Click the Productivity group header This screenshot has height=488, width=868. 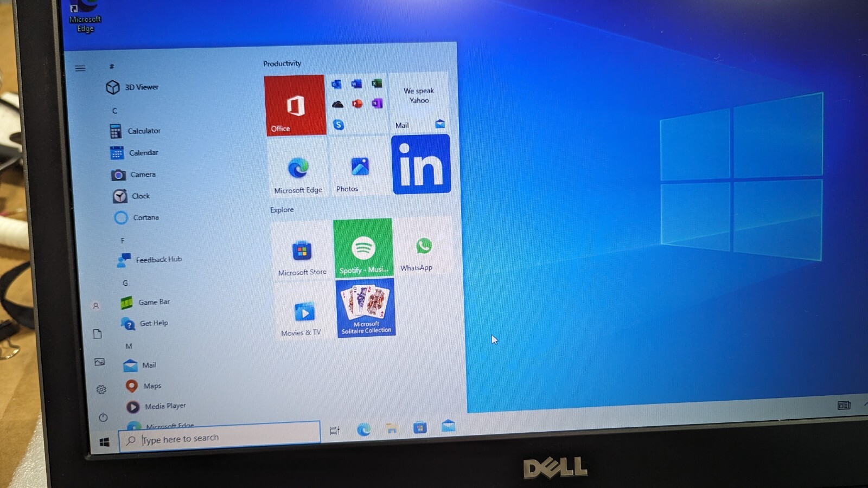[x=282, y=63]
